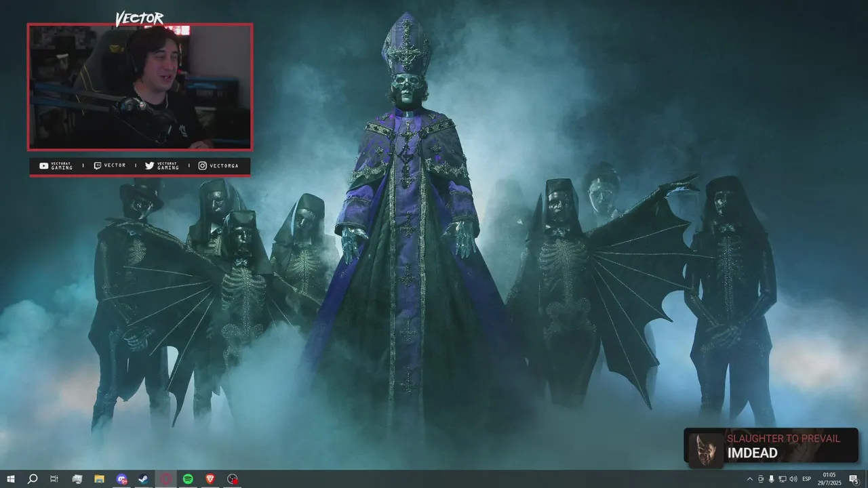Image resolution: width=868 pixels, height=488 pixels.
Task: Open the Windows Start menu
Action: click(10, 479)
